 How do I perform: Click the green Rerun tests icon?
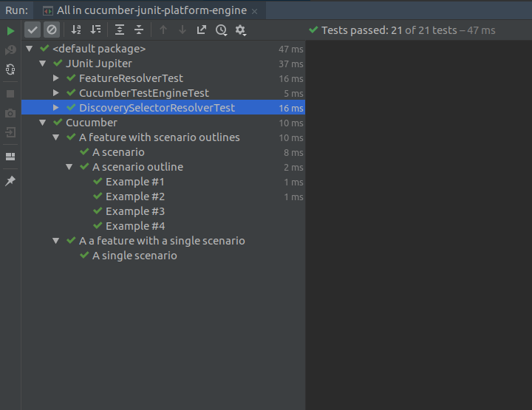click(x=10, y=31)
